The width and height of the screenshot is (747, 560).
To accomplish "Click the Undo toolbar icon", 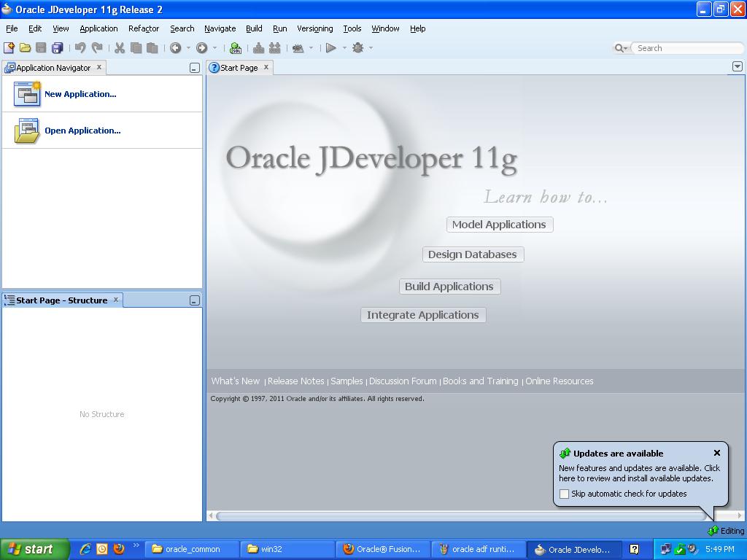I will coord(80,47).
